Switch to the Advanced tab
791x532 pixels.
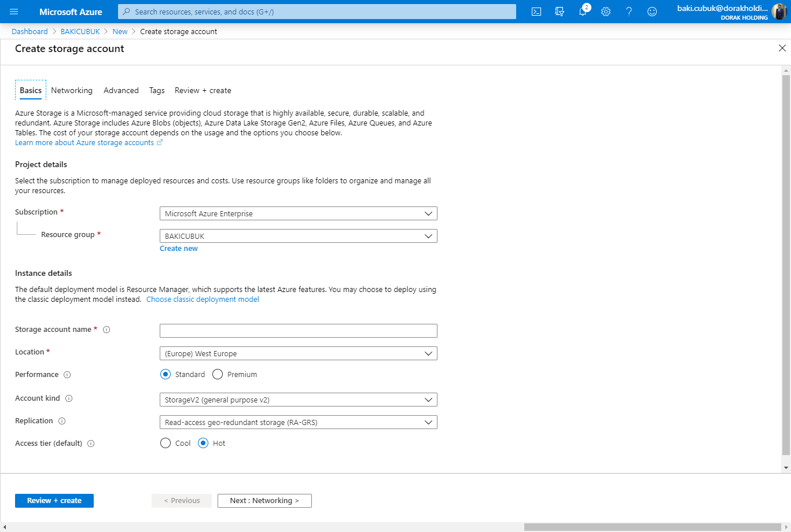click(x=121, y=90)
